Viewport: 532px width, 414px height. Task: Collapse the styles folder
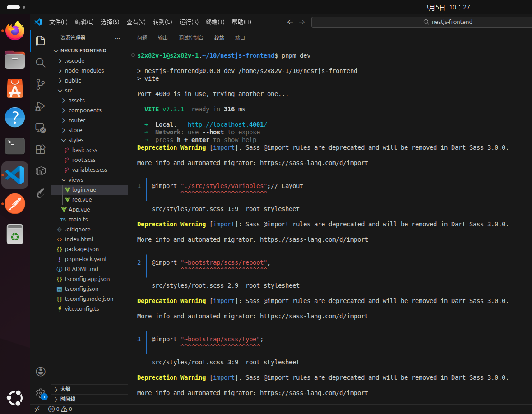point(76,140)
